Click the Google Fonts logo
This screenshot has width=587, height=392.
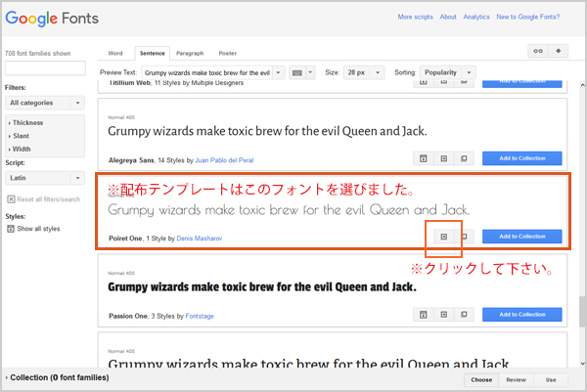(52, 19)
